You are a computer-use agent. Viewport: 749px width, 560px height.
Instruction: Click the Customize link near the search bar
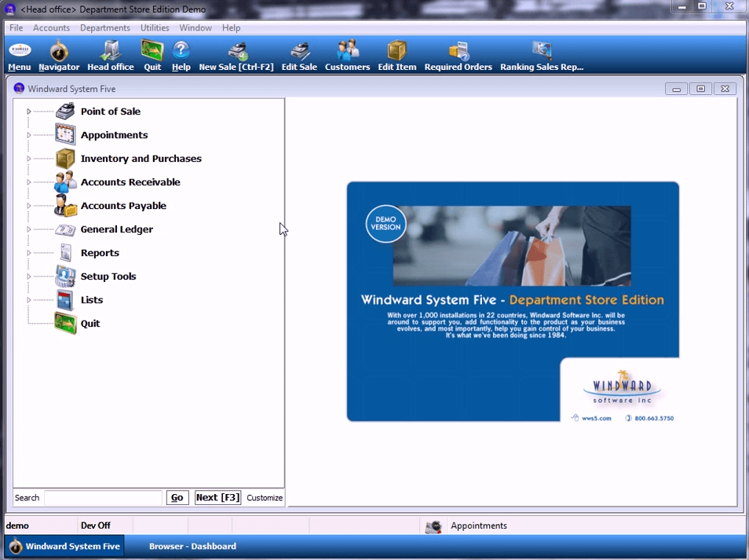pos(265,497)
